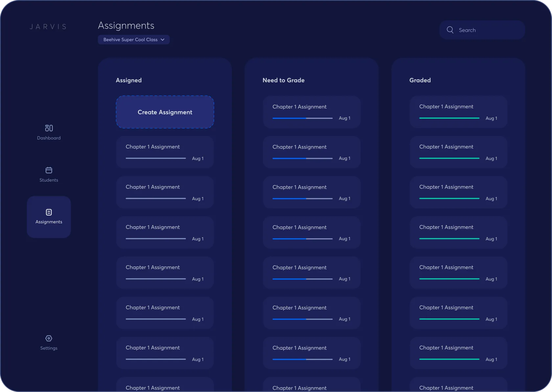Go to Students via the calendar icon
Screen dimensions: 552x392
[x=49, y=170]
